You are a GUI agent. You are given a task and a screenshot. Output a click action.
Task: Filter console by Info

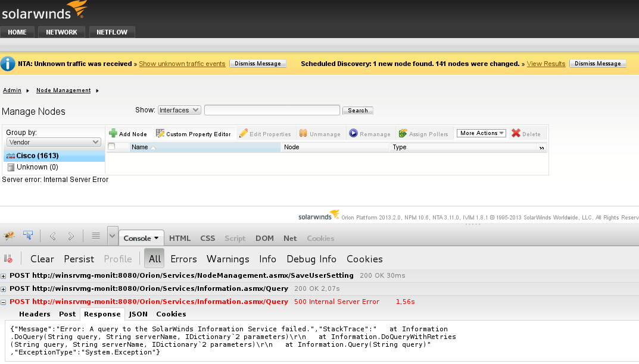coord(268,259)
